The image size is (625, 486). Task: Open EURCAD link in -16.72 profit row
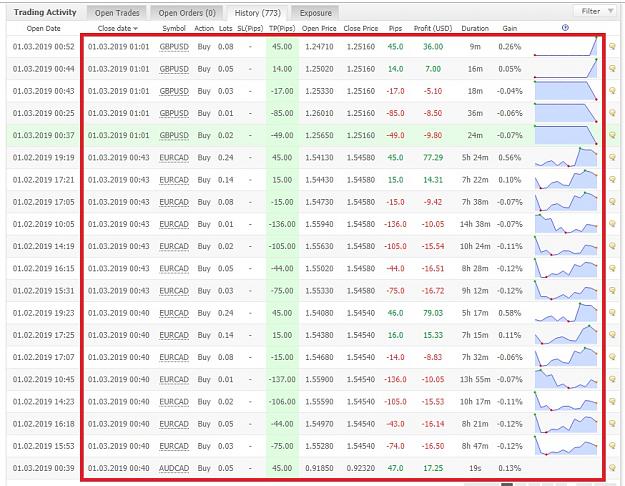[x=174, y=291]
